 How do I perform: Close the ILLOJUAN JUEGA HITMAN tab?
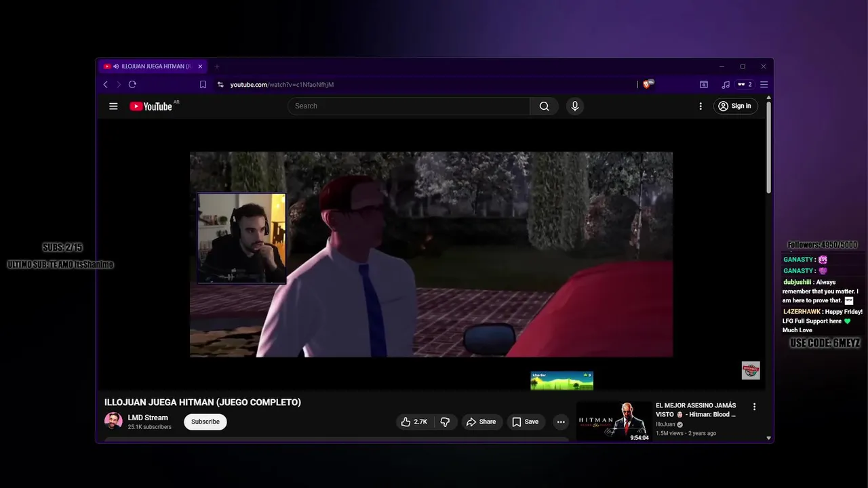[200, 66]
